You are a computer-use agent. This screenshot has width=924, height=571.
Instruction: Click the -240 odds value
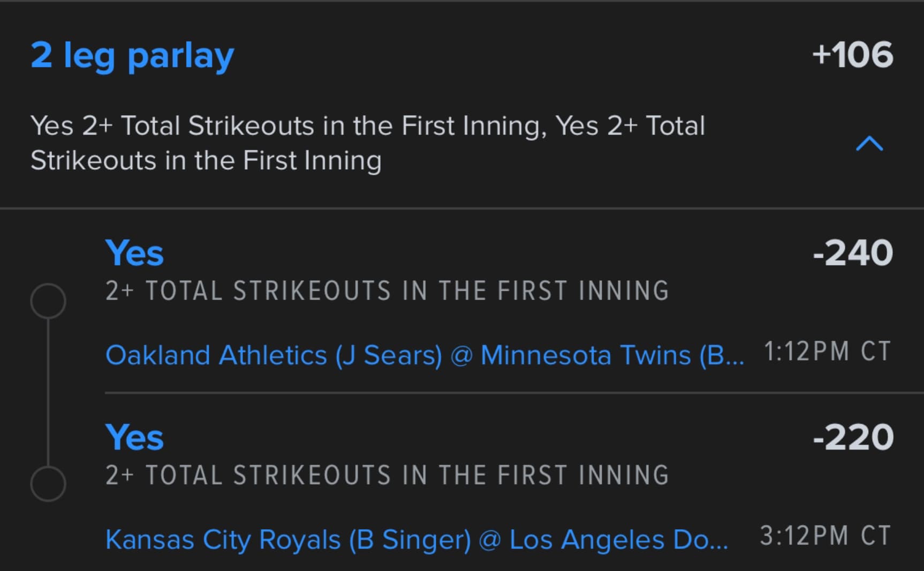(852, 253)
